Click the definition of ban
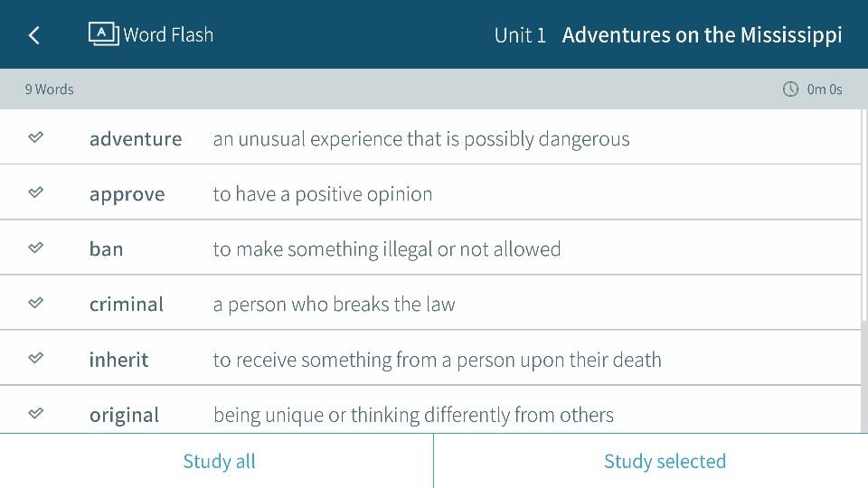The height and width of the screenshot is (488, 868). (x=387, y=249)
